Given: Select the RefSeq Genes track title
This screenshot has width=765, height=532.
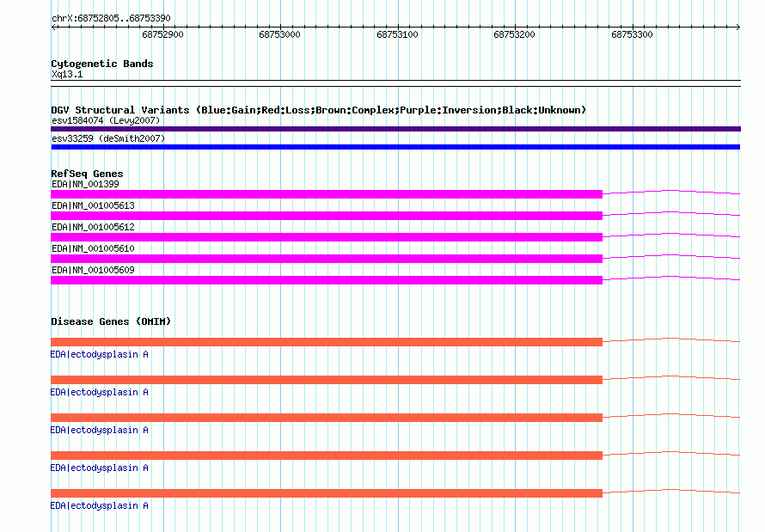Looking at the screenshot, I should tap(87, 174).
